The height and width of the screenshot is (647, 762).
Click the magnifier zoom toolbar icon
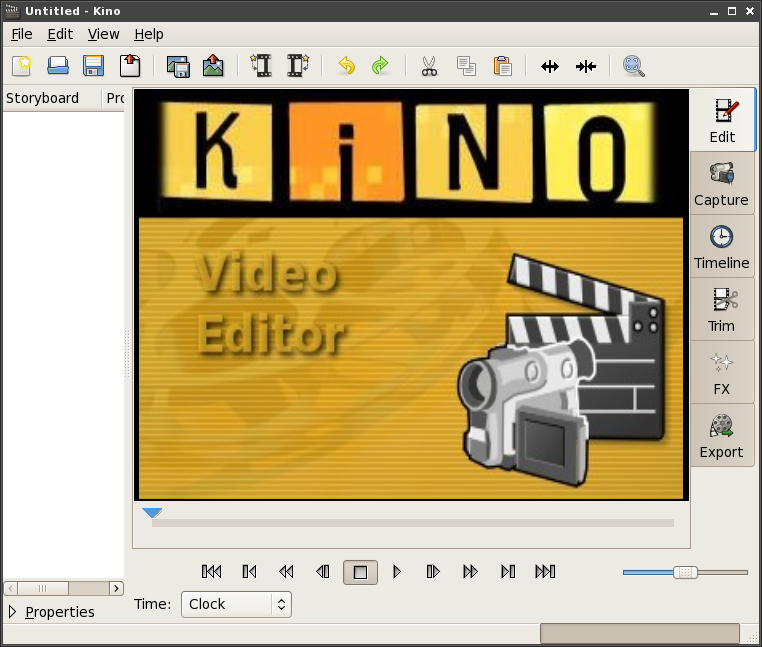coord(634,66)
